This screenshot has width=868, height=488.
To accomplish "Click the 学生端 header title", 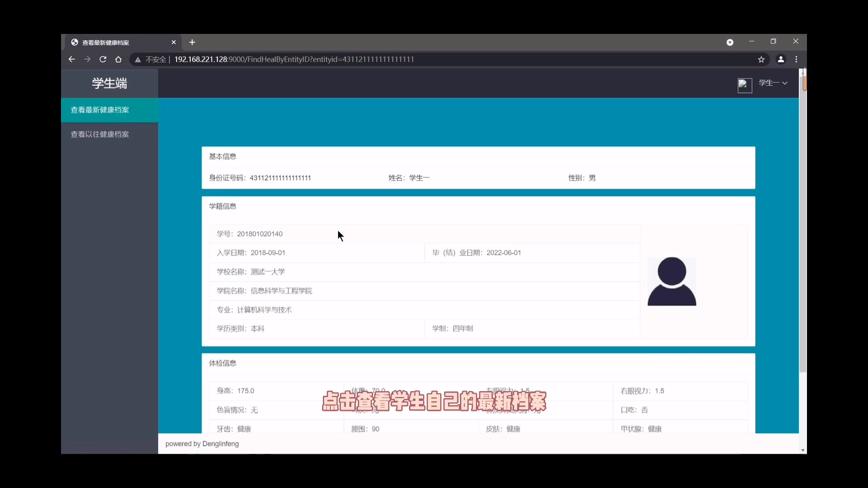I will pyautogui.click(x=109, y=83).
